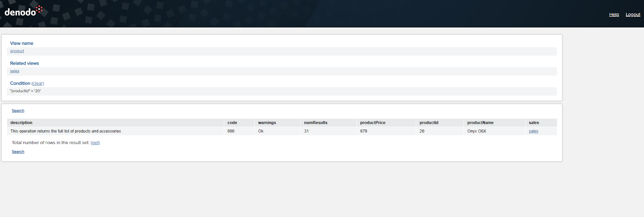
Task: Click the Total number of rows text
Action: coord(50,143)
